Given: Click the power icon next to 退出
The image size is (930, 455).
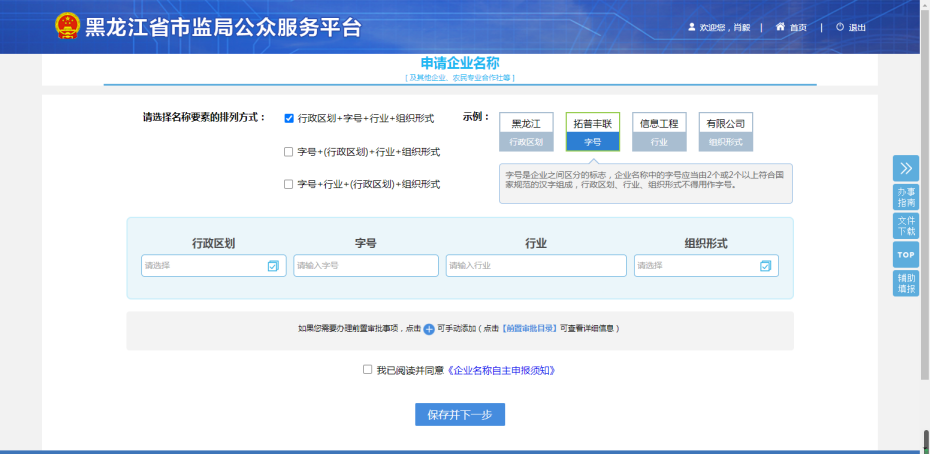Looking at the screenshot, I should [x=840, y=27].
